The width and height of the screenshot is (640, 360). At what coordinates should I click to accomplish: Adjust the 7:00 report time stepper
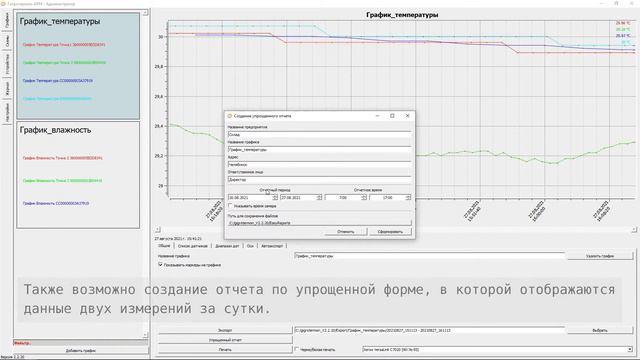pos(364,198)
